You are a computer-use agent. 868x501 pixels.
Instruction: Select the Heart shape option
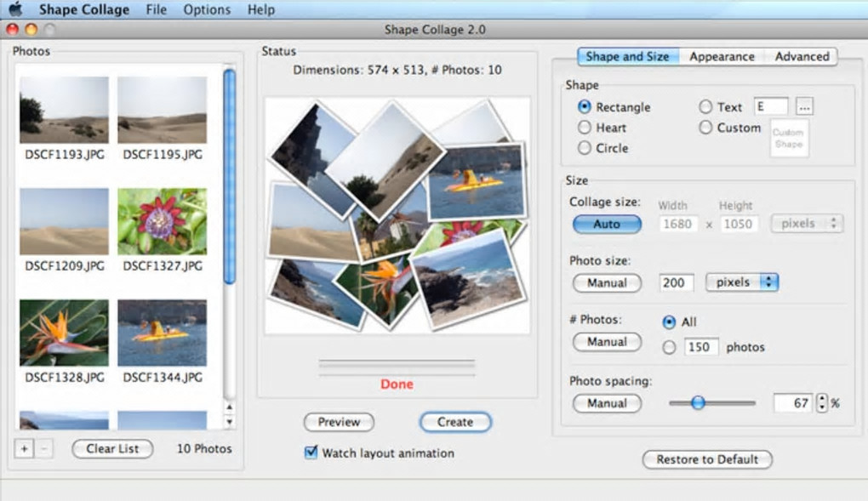pos(584,128)
